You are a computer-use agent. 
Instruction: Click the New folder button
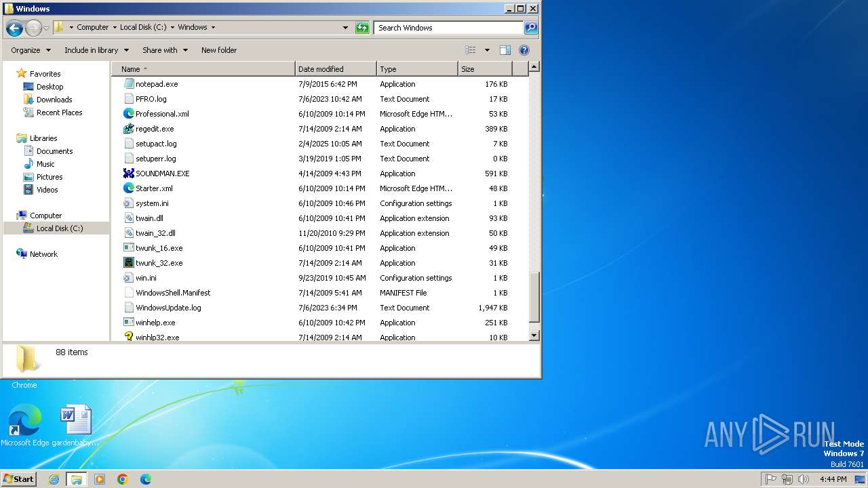tap(219, 50)
